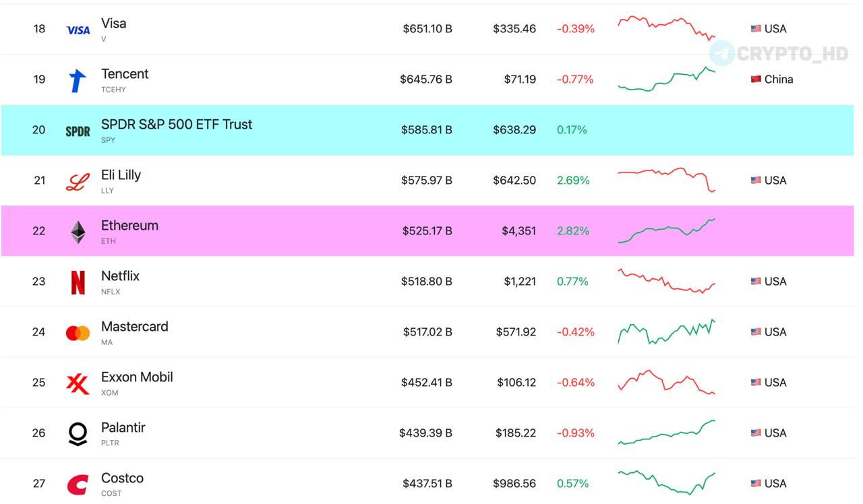Select Mastercard market cap $517.02 B

click(427, 332)
